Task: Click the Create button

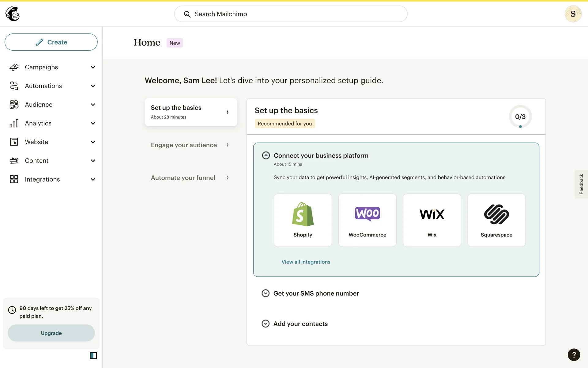Action: click(51, 42)
